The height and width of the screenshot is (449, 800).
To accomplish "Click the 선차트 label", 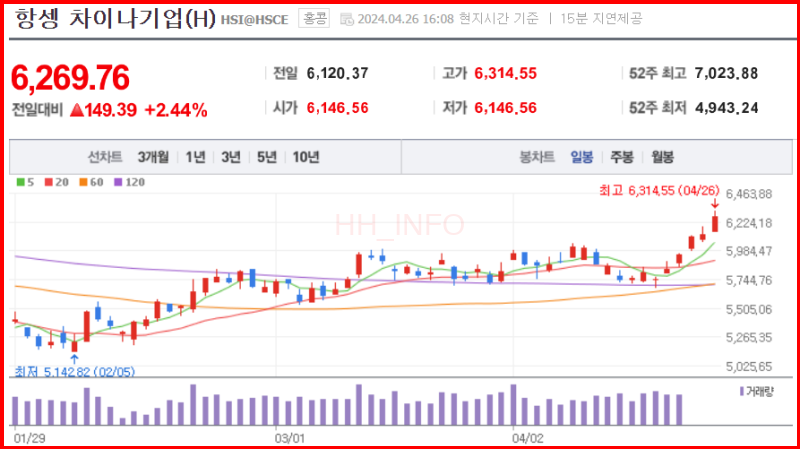I will click(105, 157).
